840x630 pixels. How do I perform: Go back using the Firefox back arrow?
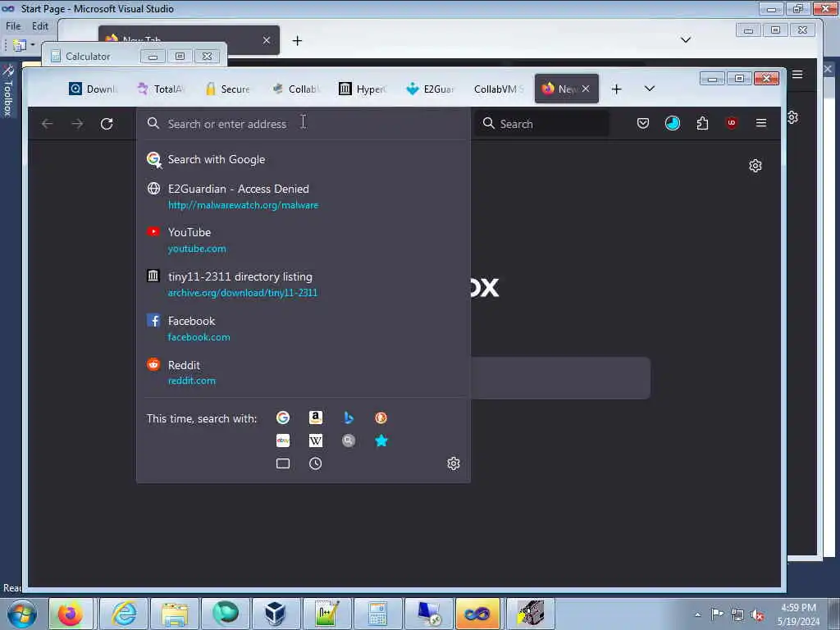click(x=47, y=124)
